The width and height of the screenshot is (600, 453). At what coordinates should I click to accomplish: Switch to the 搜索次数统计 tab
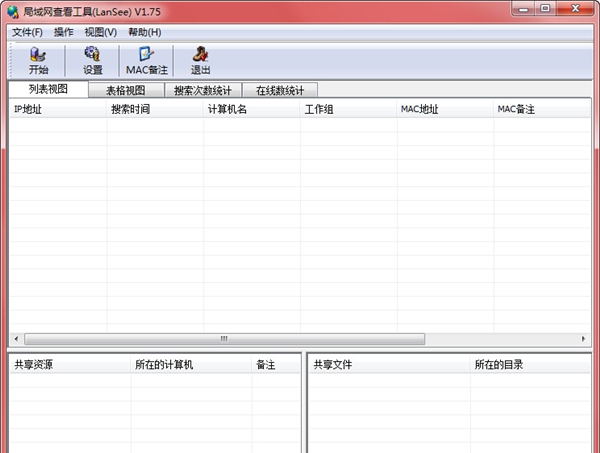(x=203, y=91)
